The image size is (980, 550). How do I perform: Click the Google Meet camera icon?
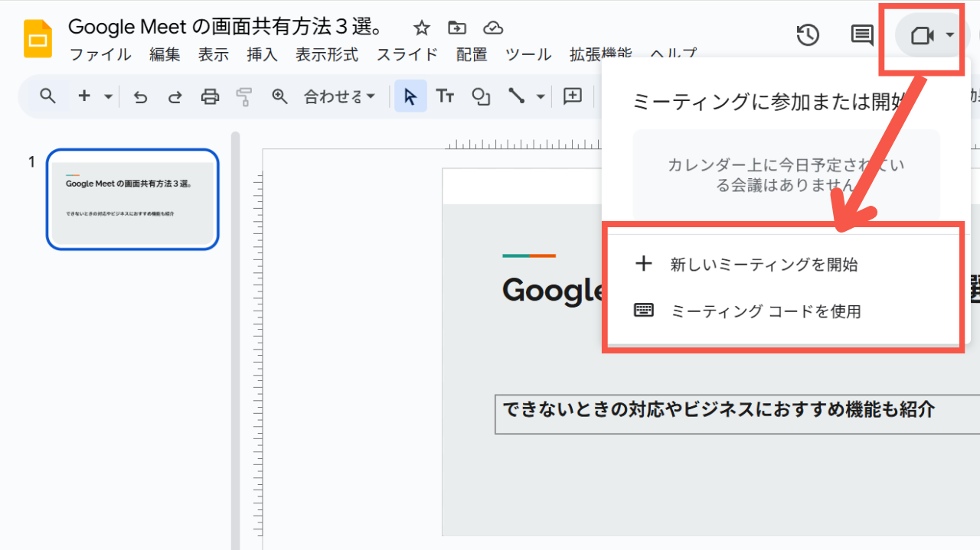(x=921, y=36)
